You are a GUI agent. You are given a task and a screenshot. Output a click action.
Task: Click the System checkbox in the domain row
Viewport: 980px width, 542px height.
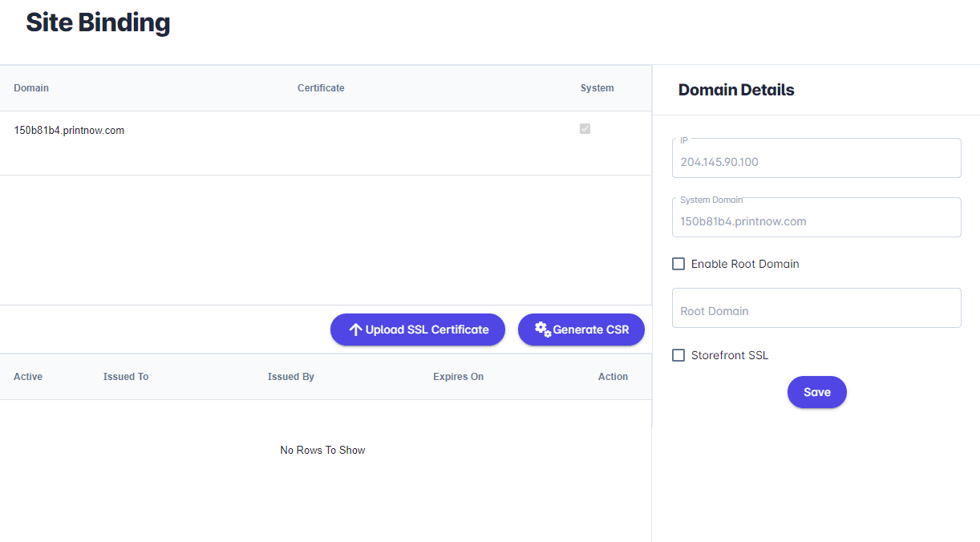click(585, 129)
